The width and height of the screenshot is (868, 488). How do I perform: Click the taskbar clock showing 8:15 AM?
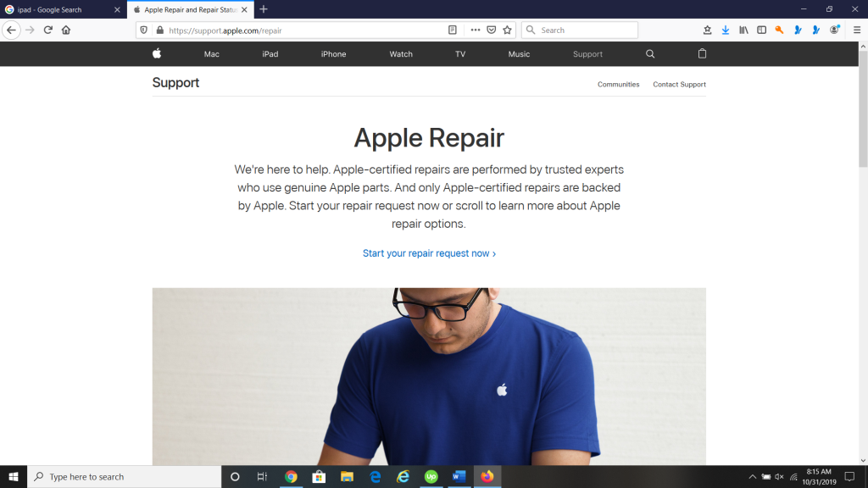819,476
